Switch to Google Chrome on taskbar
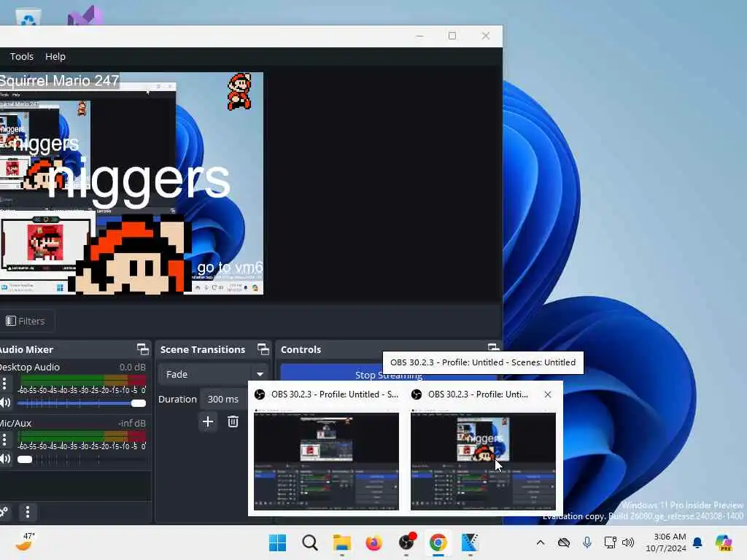Screen dimensions: 747x560 point(438,542)
